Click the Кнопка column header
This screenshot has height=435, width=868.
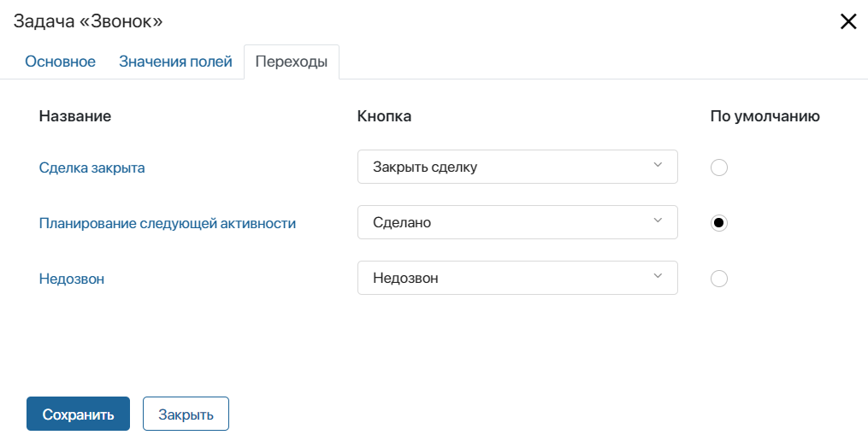pos(384,116)
